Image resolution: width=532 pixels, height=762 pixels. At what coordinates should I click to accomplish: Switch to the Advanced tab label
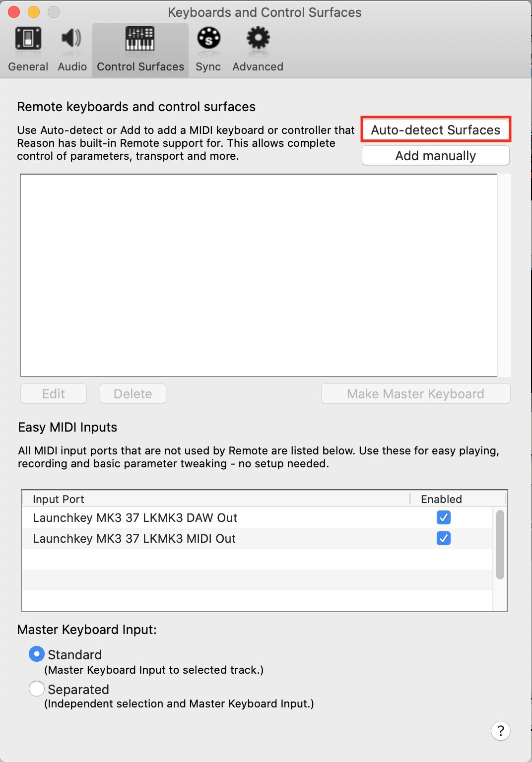pos(258,66)
